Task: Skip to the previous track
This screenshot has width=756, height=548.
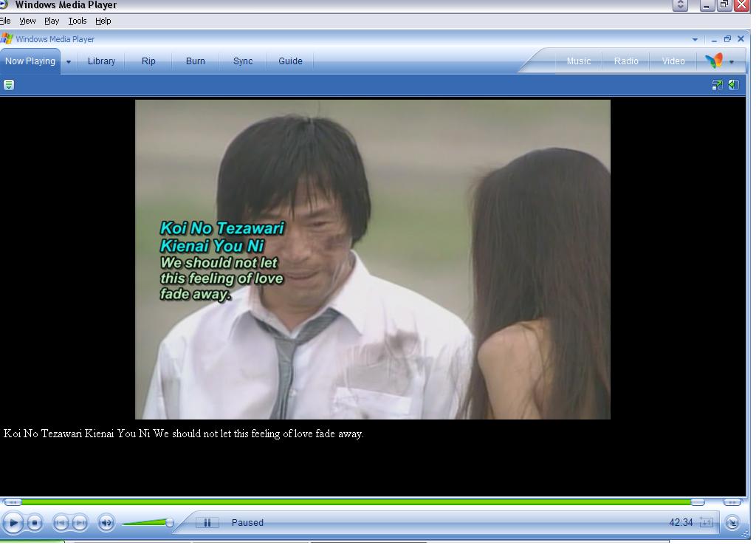Action: click(x=61, y=522)
